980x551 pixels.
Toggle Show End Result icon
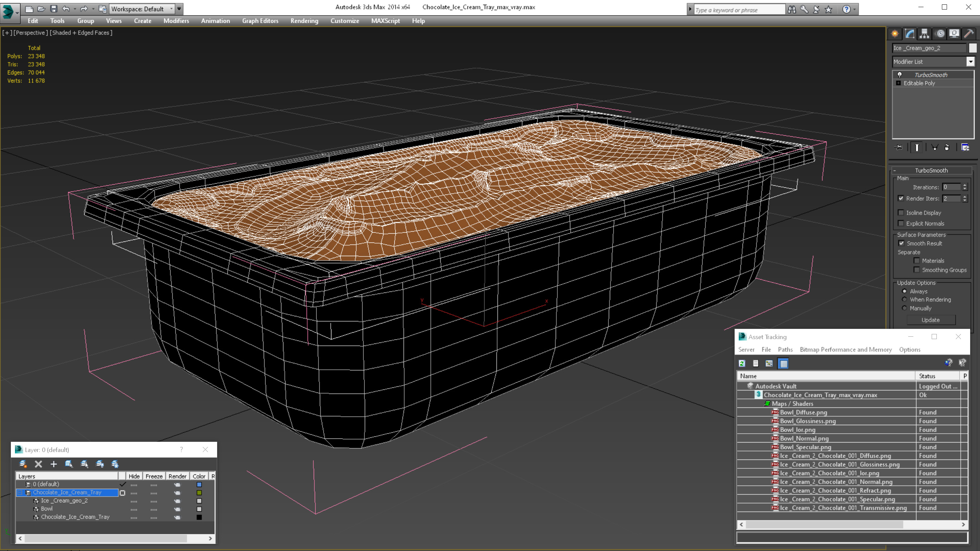pos(917,147)
